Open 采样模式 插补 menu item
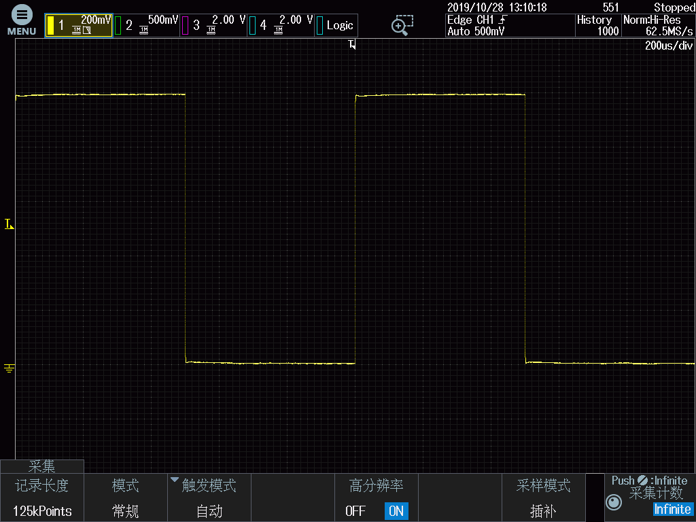This screenshot has height=522, width=696. (542, 498)
